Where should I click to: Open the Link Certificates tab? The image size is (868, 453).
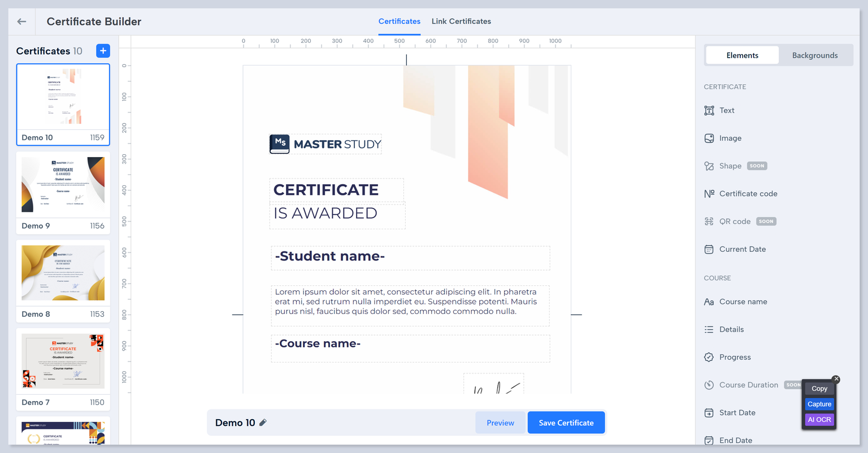pyautogui.click(x=461, y=21)
